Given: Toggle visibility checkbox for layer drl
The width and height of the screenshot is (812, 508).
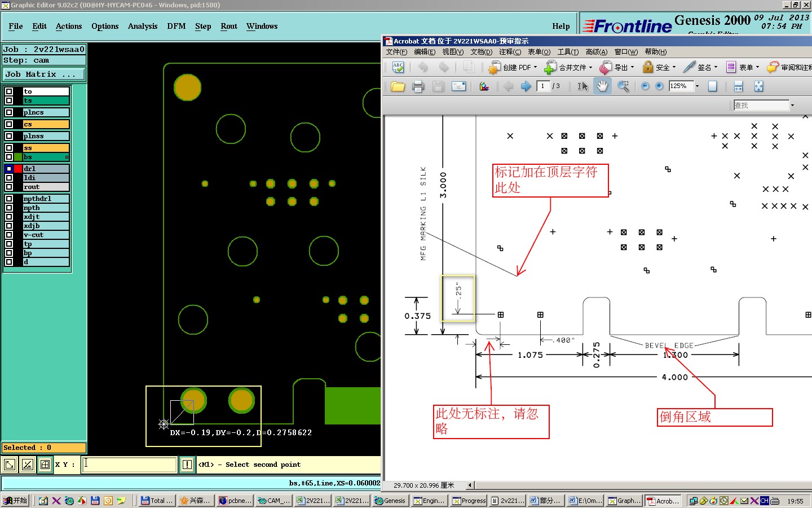Looking at the screenshot, I should tap(9, 169).
